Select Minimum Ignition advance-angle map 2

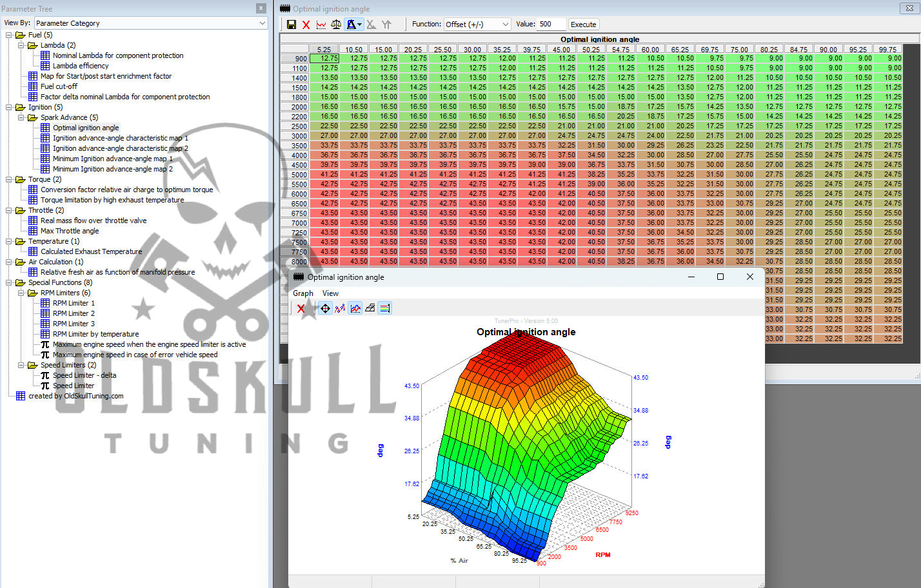point(113,169)
